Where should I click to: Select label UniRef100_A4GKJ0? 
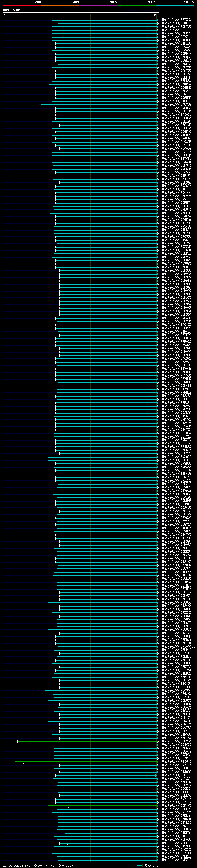(176, 101)
